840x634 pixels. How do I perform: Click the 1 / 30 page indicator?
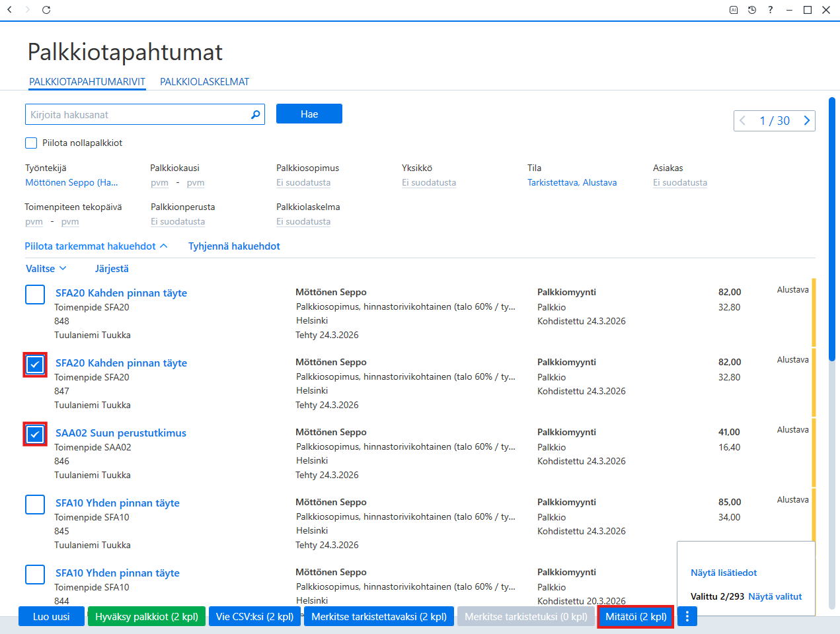(775, 121)
